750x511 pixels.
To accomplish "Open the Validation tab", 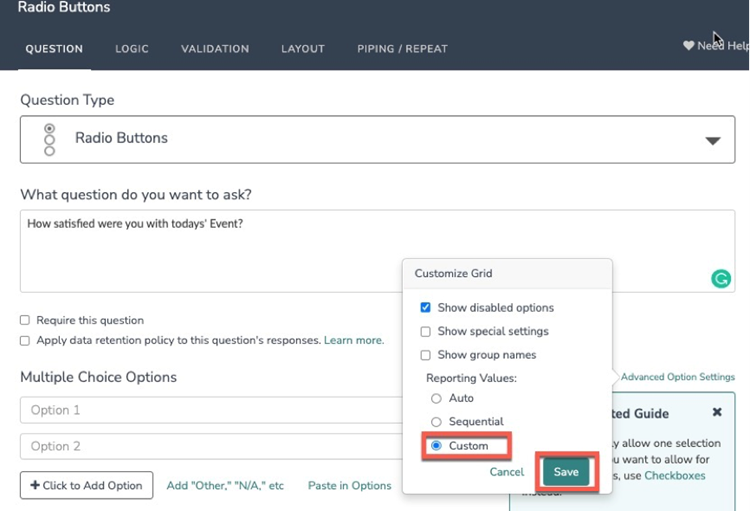I will coord(215,48).
